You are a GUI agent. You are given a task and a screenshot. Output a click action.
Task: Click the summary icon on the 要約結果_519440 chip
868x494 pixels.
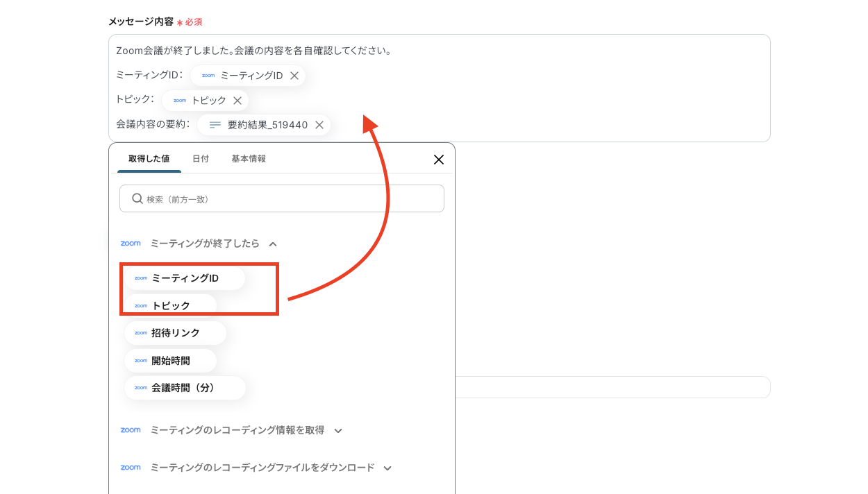click(215, 125)
